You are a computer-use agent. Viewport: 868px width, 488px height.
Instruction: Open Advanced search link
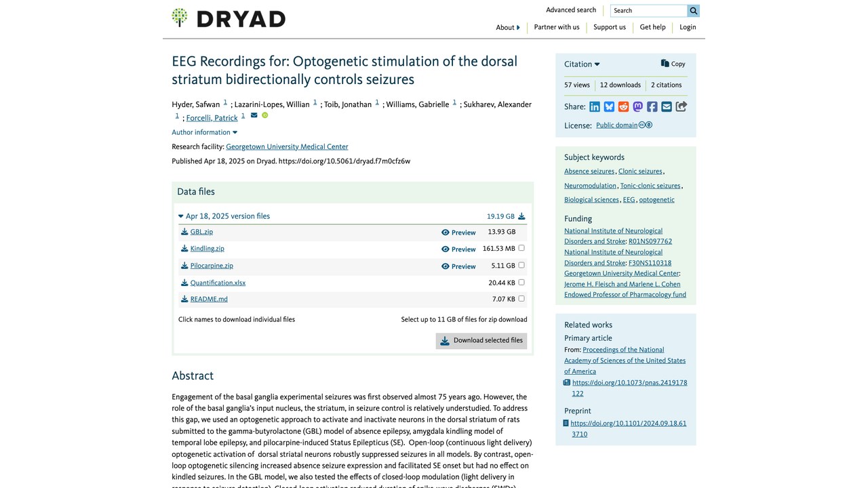pos(571,10)
